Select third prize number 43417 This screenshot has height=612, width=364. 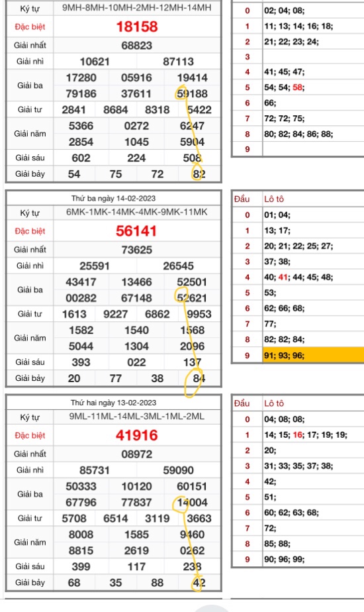[81, 281]
